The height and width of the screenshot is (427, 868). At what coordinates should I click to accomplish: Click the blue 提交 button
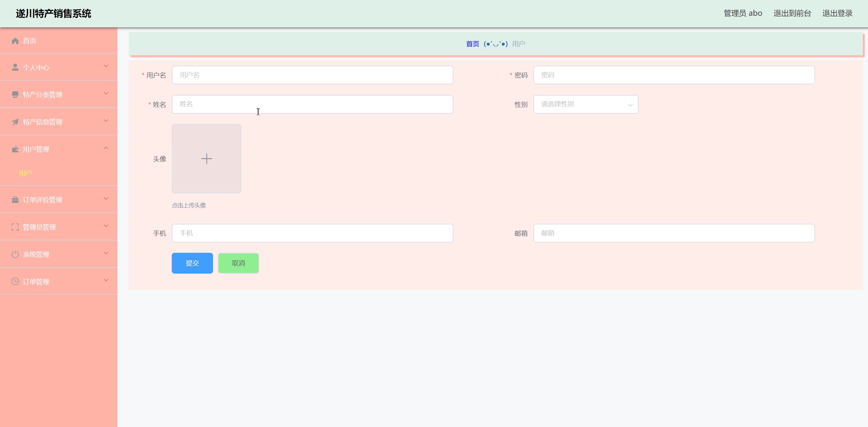(192, 263)
